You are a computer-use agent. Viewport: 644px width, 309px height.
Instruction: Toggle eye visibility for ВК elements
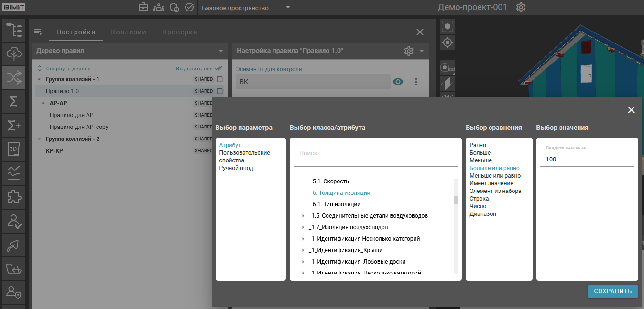click(398, 82)
